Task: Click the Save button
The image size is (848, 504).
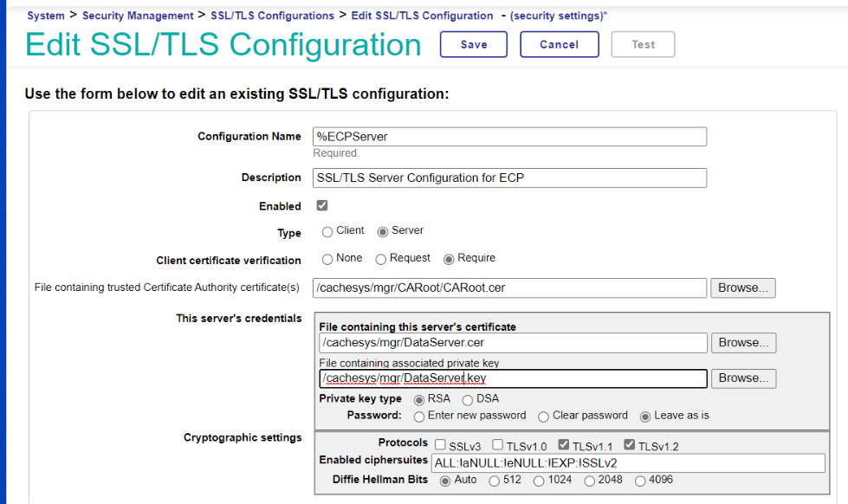Action: [x=474, y=45]
